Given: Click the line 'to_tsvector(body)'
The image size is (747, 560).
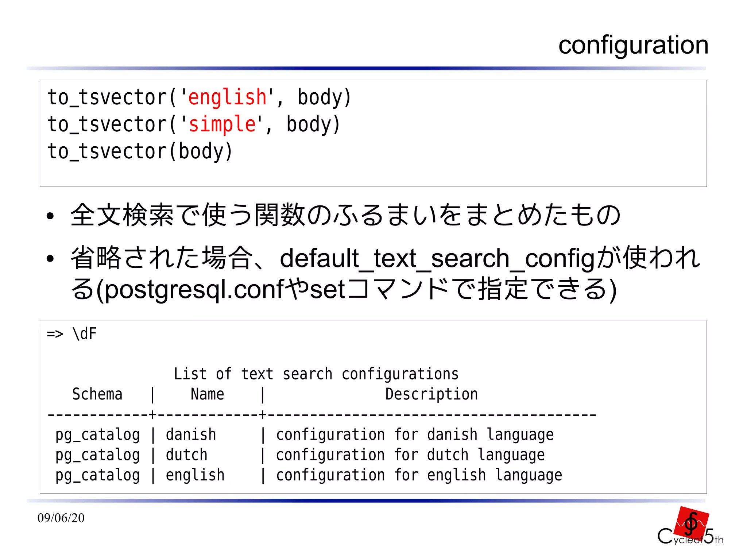Looking at the screenshot, I should pos(140,151).
